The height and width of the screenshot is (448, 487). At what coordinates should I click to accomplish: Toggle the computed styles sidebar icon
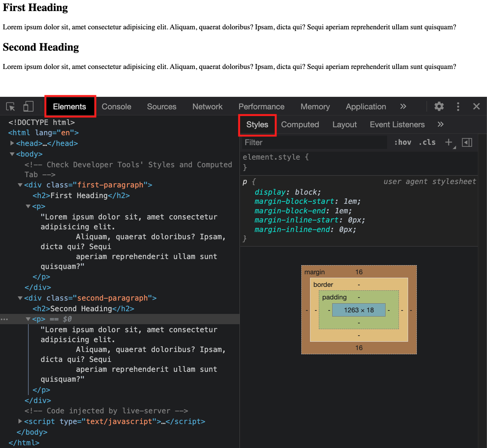pos(467,142)
